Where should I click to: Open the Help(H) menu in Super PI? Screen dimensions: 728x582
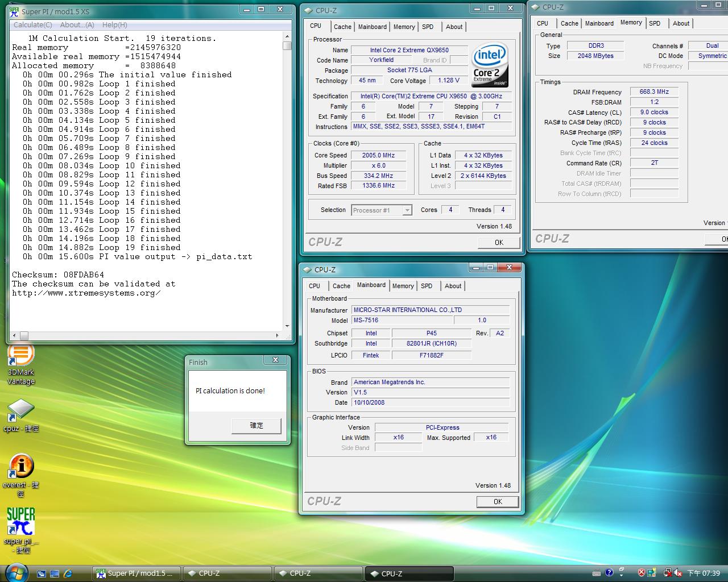pyautogui.click(x=114, y=25)
